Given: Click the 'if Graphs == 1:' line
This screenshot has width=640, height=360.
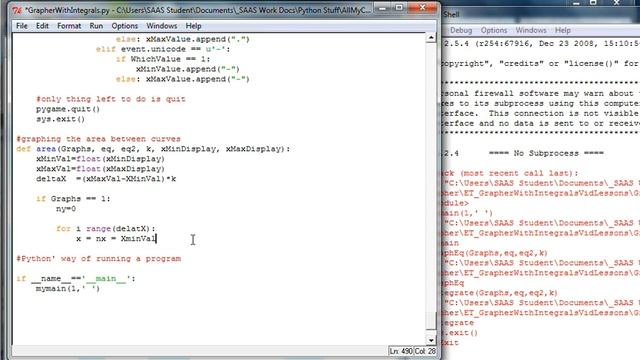Looking at the screenshot, I should pos(73,199).
